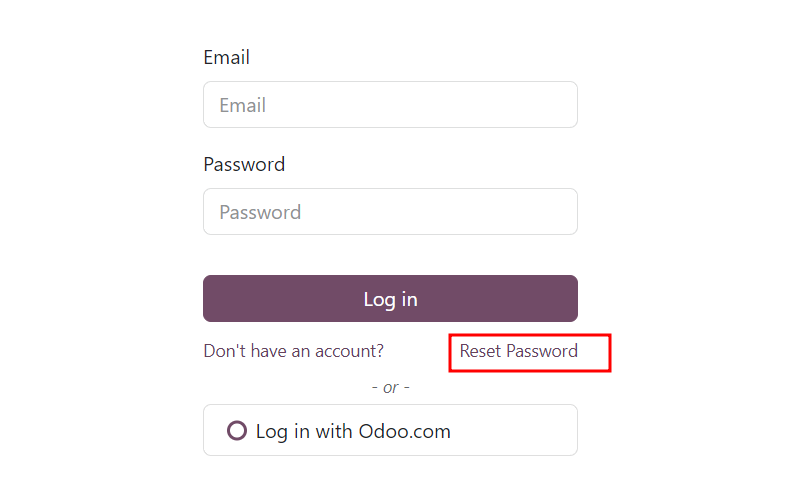The height and width of the screenshot is (500, 806).
Task: Click the "Log in" text on purple button
Action: point(390,299)
